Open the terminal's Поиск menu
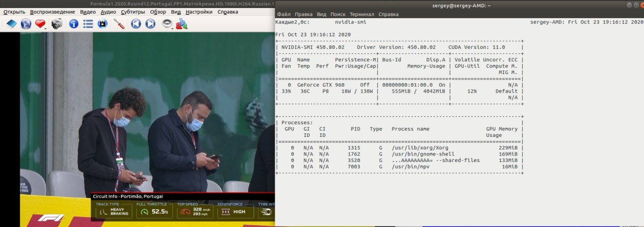The width and height of the screenshot is (644, 227). click(338, 15)
